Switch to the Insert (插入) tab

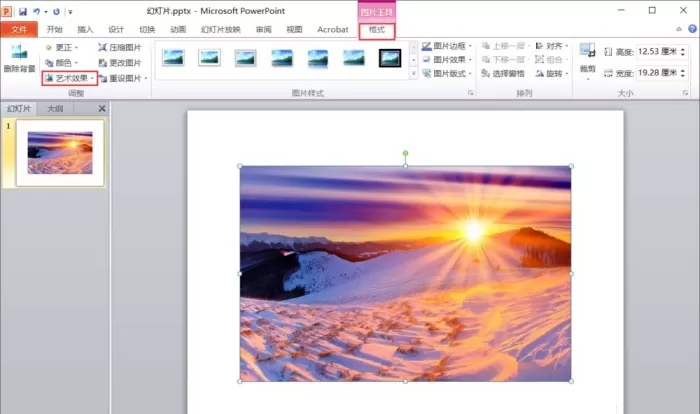click(85, 29)
